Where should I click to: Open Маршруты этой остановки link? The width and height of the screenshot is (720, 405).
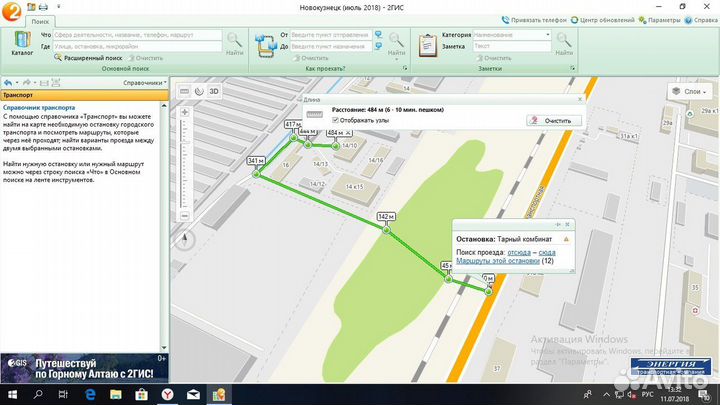coord(498,261)
